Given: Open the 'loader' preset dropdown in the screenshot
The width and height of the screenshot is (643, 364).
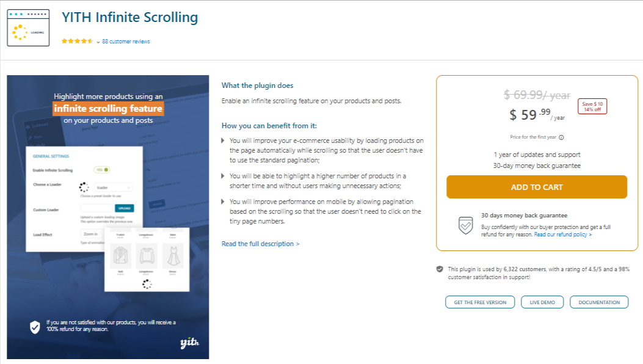Looking at the screenshot, I should click(x=113, y=187).
